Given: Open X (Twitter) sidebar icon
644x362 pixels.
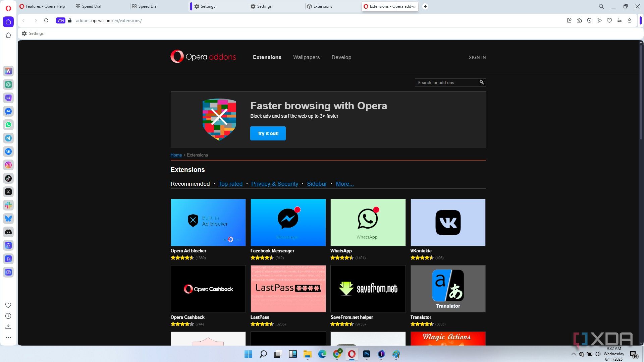Looking at the screenshot, I should (8, 192).
